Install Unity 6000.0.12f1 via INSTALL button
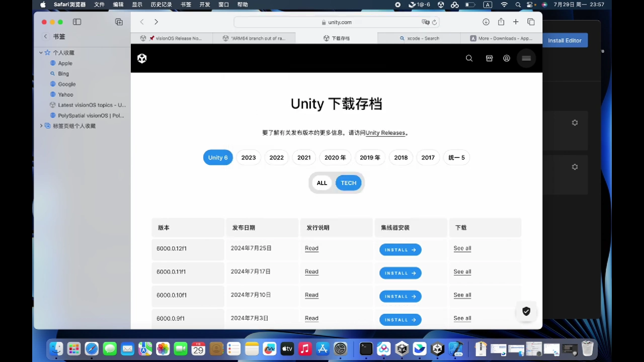Screen dimensions: 644x362 (400, 249)
